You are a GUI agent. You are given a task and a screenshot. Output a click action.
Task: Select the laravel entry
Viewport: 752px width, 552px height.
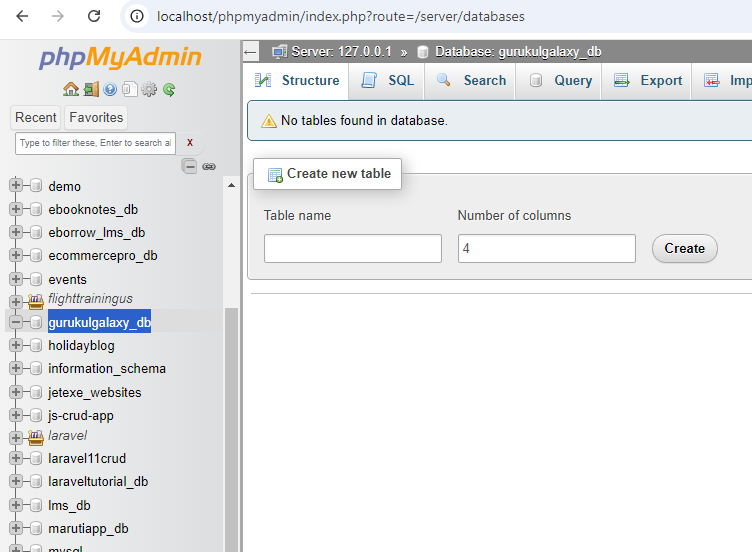click(67, 435)
